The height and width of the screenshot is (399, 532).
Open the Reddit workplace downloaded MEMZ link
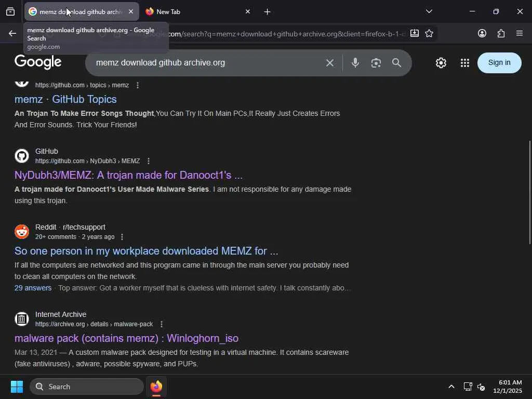click(146, 251)
